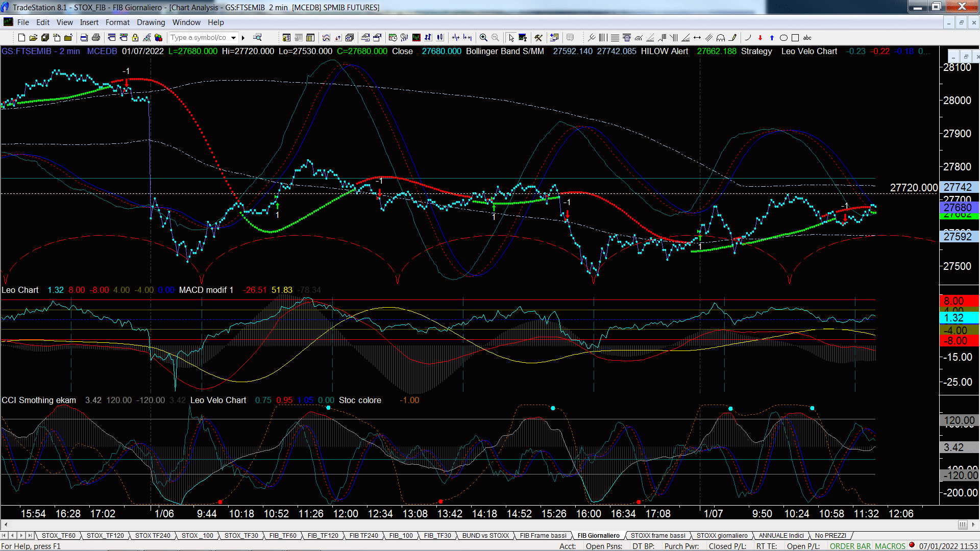This screenshot has height=551, width=980.
Task: Click the green bar chart type icon
Action: coord(416,37)
